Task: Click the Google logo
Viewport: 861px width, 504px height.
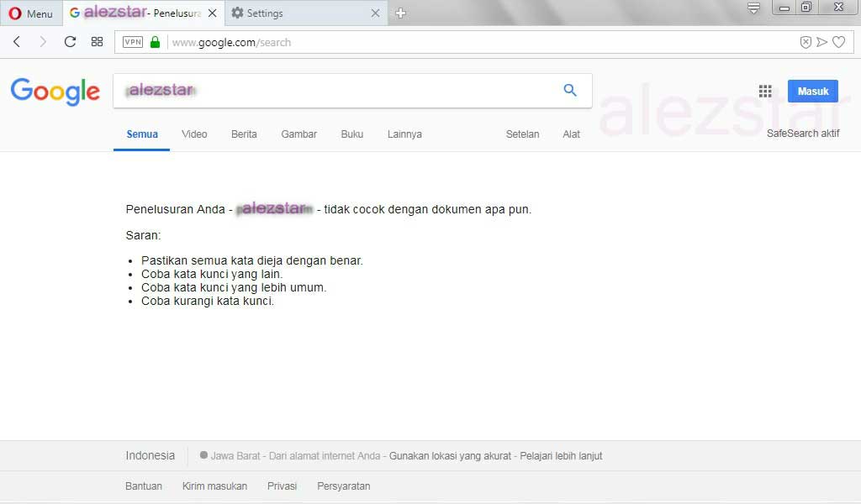Action: [55, 91]
